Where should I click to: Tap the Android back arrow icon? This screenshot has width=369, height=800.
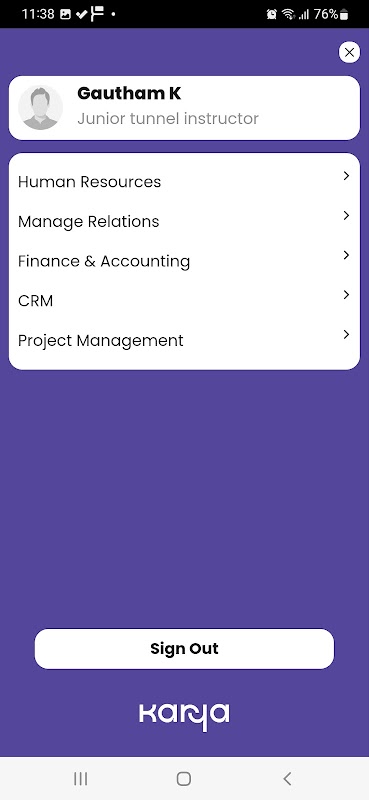click(x=287, y=779)
